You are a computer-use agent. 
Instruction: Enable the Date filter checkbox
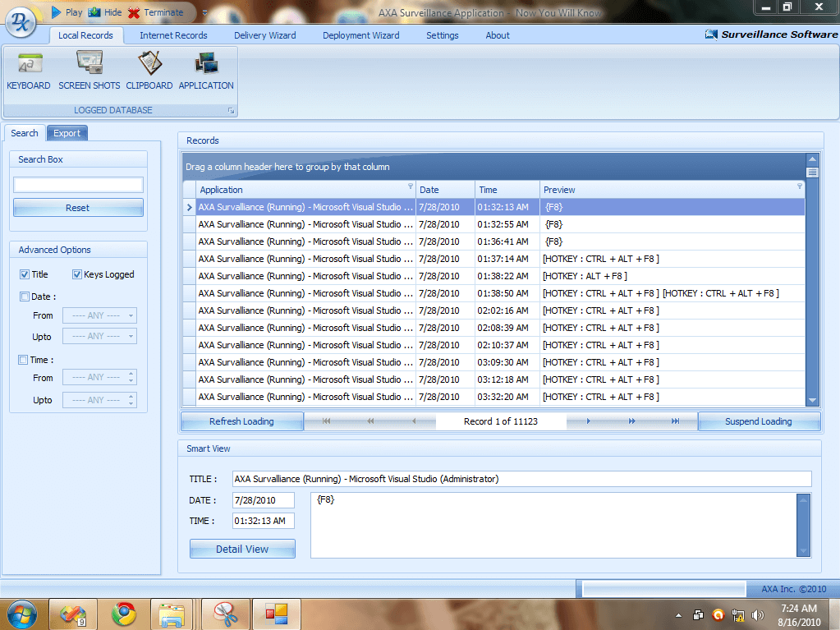click(x=25, y=297)
